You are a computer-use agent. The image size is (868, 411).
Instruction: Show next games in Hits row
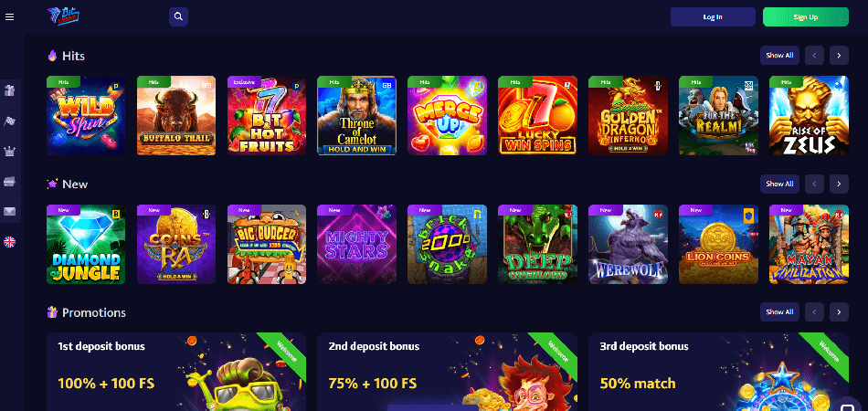point(839,56)
